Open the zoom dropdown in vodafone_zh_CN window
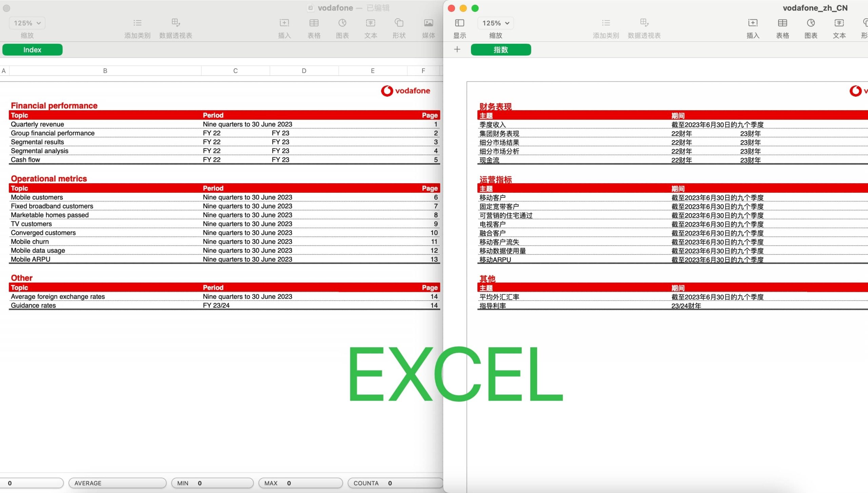868x493 pixels. tap(495, 23)
